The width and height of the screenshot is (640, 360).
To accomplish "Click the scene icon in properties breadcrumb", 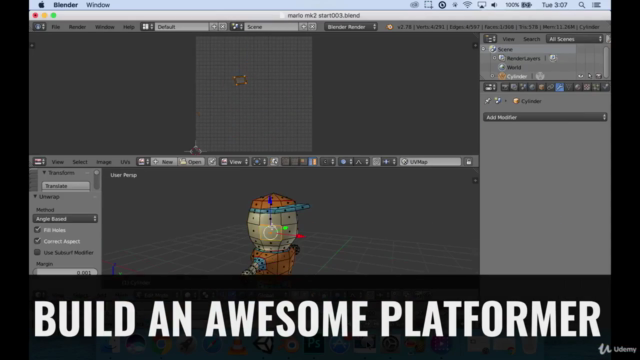I will click(498, 101).
